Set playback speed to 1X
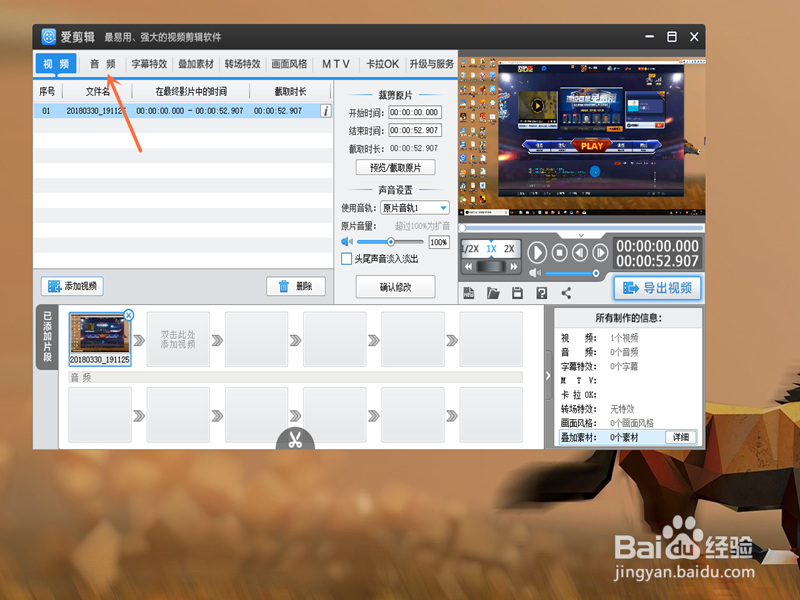Screen dimensions: 800x600 491,248
